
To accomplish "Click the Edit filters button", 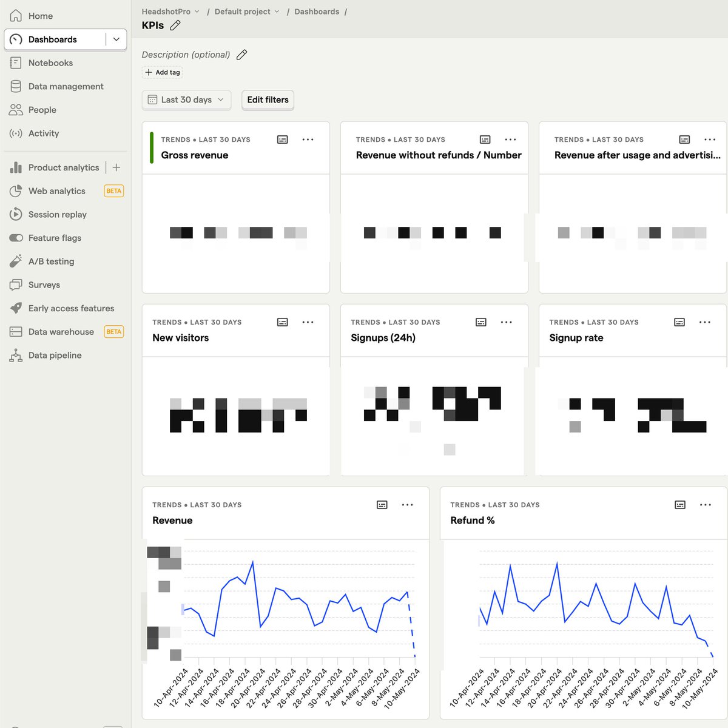I will (268, 99).
